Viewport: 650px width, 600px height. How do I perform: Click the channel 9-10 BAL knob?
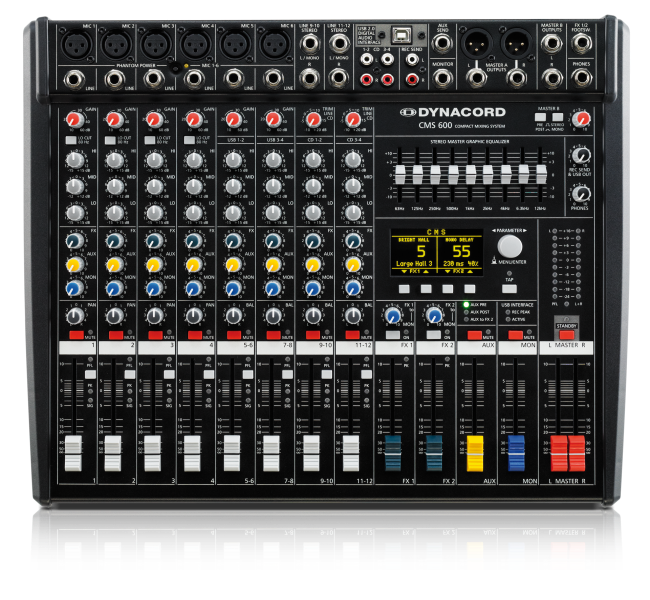tap(313, 316)
